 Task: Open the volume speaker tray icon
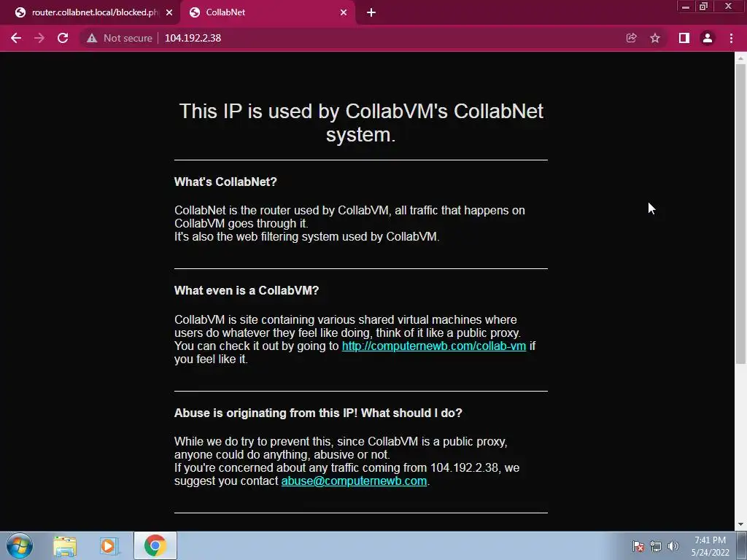click(673, 546)
